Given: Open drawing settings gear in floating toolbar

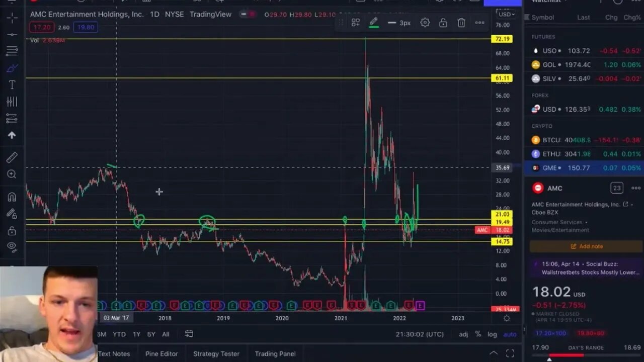Looking at the screenshot, I should point(425,23).
